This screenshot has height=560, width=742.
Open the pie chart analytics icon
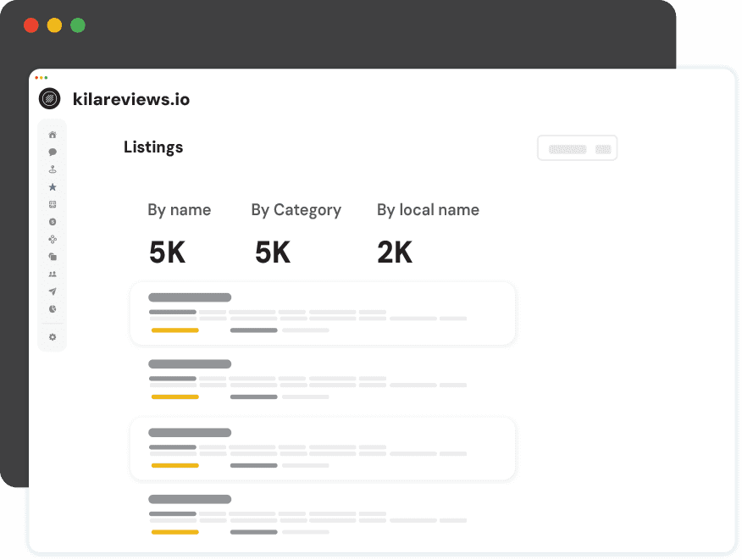[53, 309]
